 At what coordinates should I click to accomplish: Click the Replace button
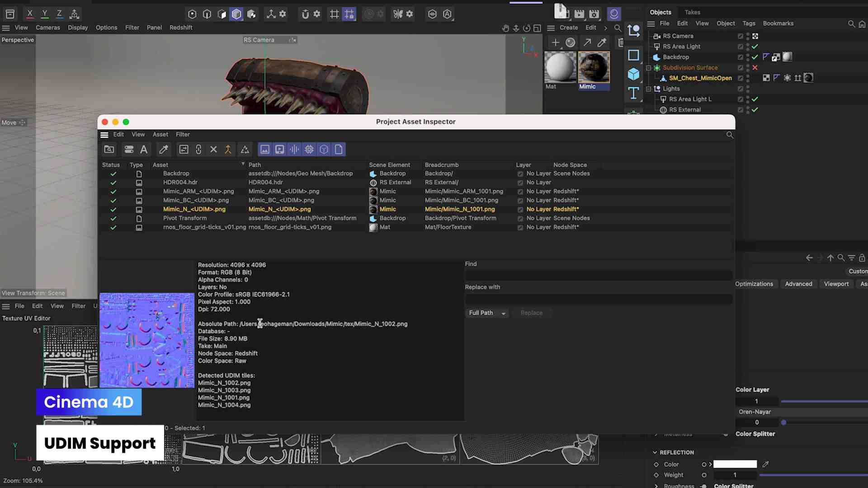click(x=532, y=313)
